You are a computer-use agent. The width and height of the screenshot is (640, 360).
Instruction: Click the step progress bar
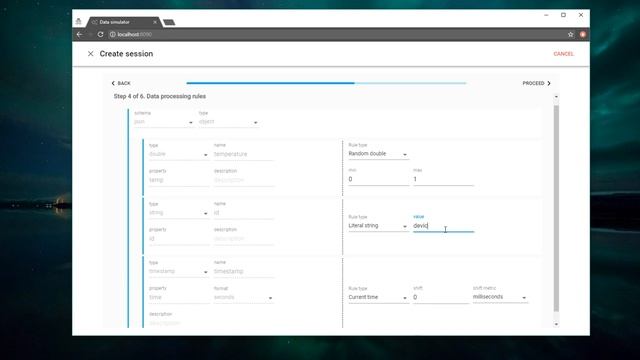pyautogui.click(x=326, y=83)
